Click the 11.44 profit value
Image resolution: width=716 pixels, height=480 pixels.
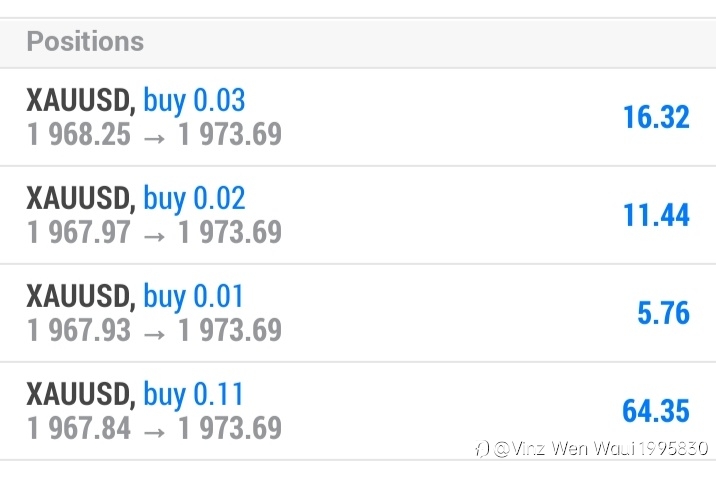click(x=656, y=215)
